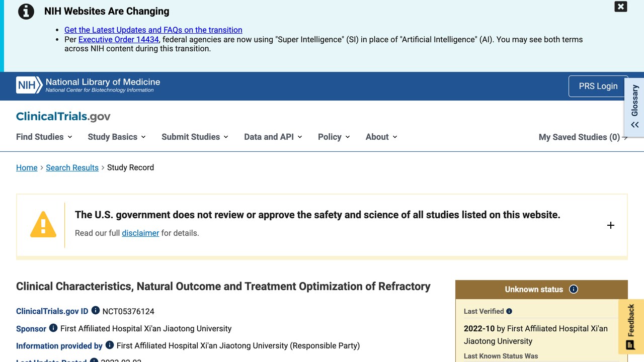The width and height of the screenshot is (644, 362).
Task: Click the PRS Login button
Action: [x=598, y=86]
